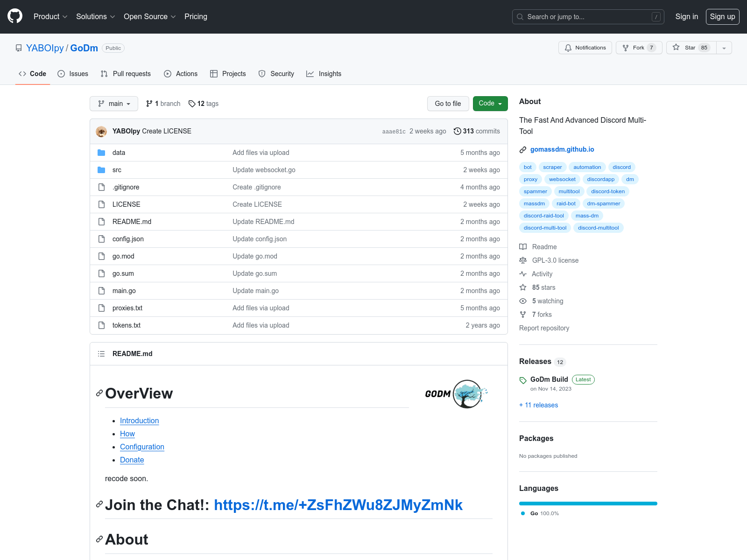The width and height of the screenshot is (747, 560).
Task: Switch to the Issues tab
Action: tap(73, 74)
